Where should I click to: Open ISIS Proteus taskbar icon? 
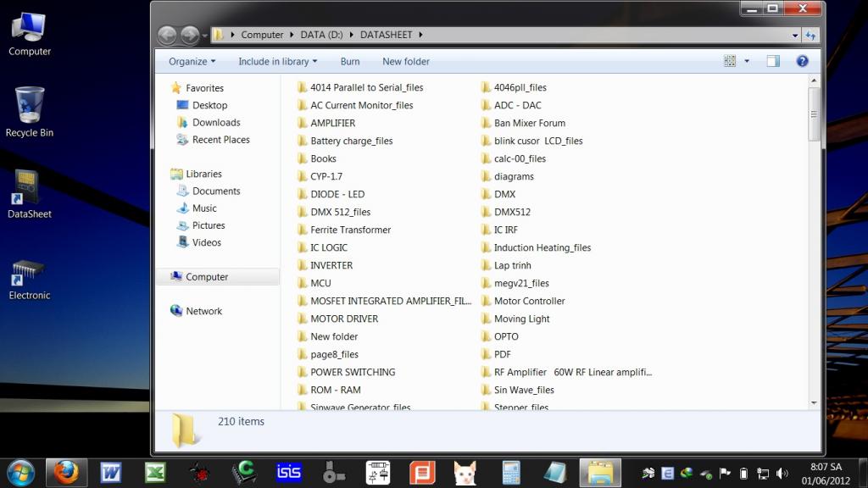[x=288, y=472]
